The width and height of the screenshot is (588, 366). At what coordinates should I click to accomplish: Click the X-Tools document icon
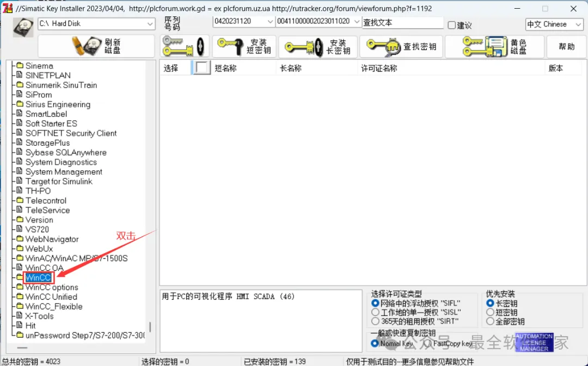[x=20, y=315]
